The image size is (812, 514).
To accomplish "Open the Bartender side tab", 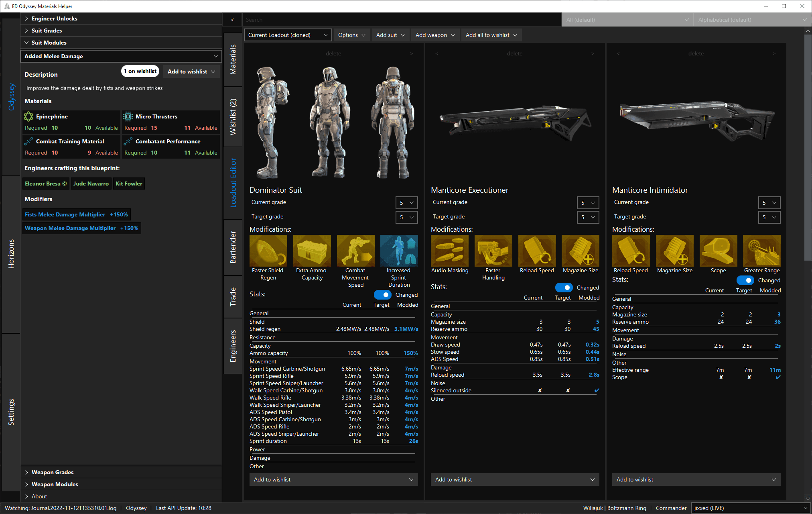I will [233, 247].
